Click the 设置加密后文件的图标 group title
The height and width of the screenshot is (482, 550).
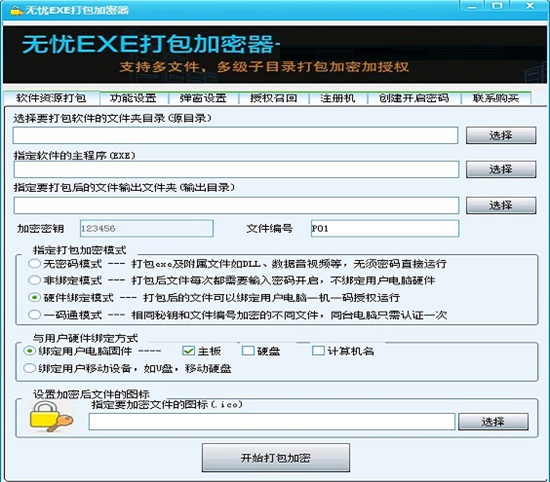click(91, 394)
